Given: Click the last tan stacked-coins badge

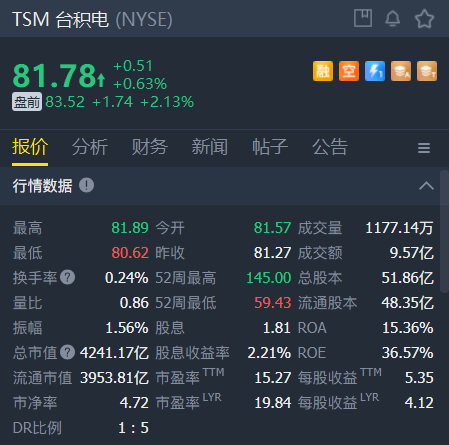Looking at the screenshot, I should pos(427,71).
